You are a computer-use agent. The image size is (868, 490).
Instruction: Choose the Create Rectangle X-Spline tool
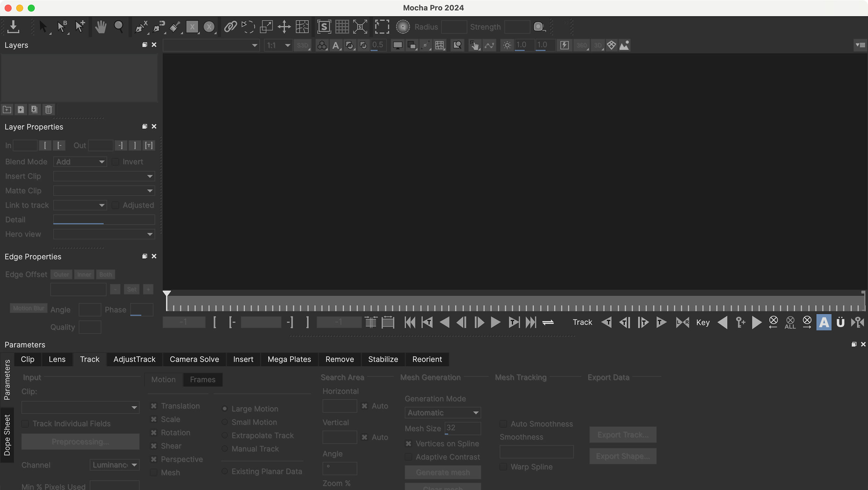[192, 27]
